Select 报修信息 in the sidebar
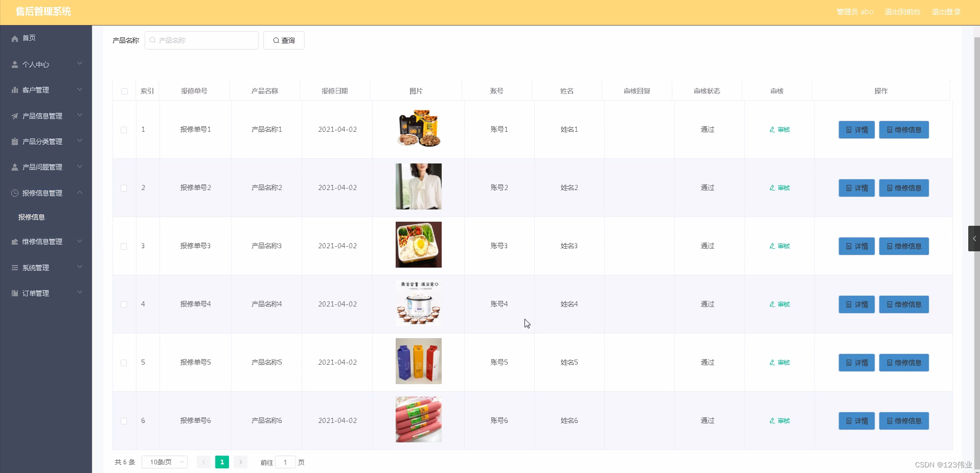Image resolution: width=980 pixels, height=473 pixels. [31, 217]
